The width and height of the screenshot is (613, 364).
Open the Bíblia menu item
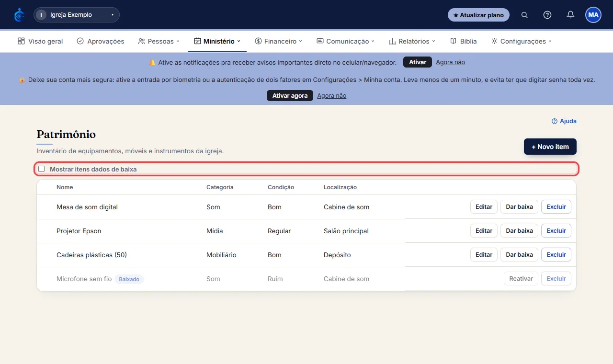464,41
